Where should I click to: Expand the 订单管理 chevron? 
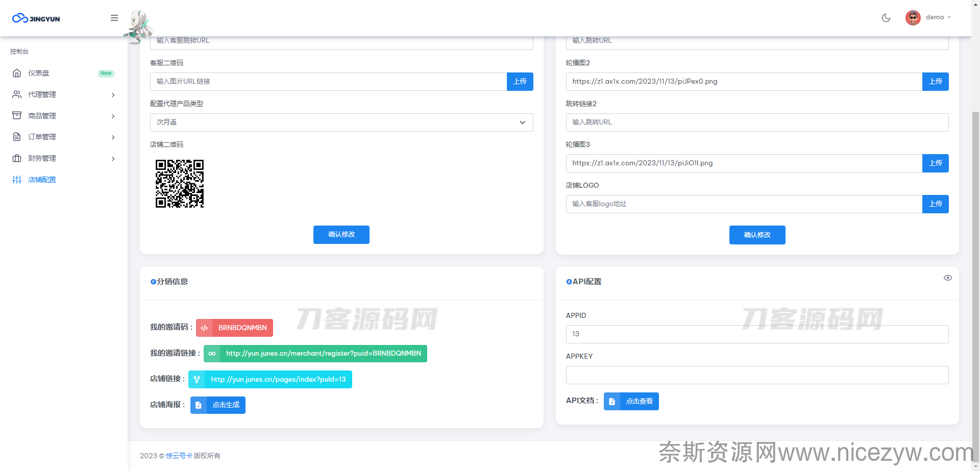point(113,137)
